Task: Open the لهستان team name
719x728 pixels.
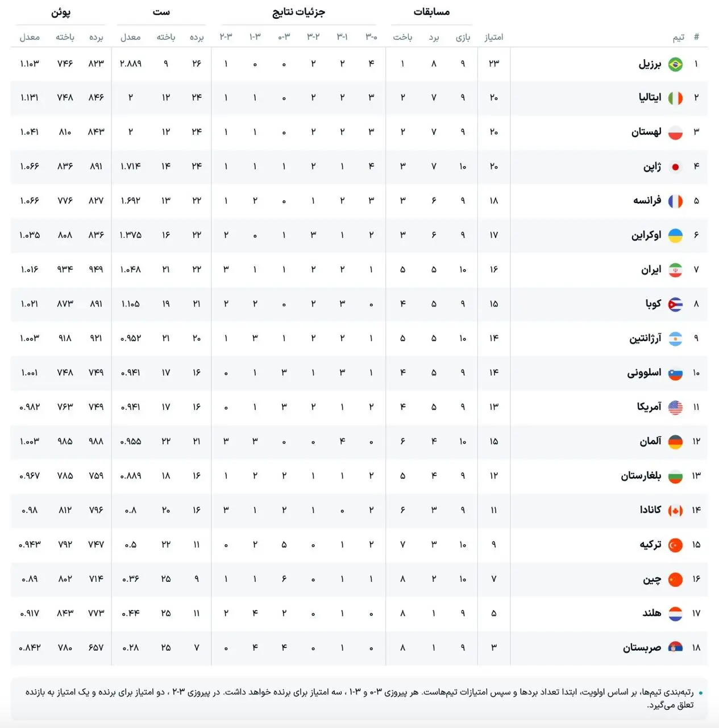Action: point(646,132)
